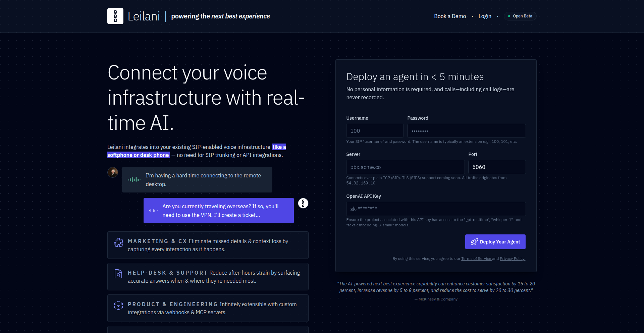This screenshot has height=333, width=644.
Task: Click the highlighted softphone or desk phone text
Action: pos(138,155)
